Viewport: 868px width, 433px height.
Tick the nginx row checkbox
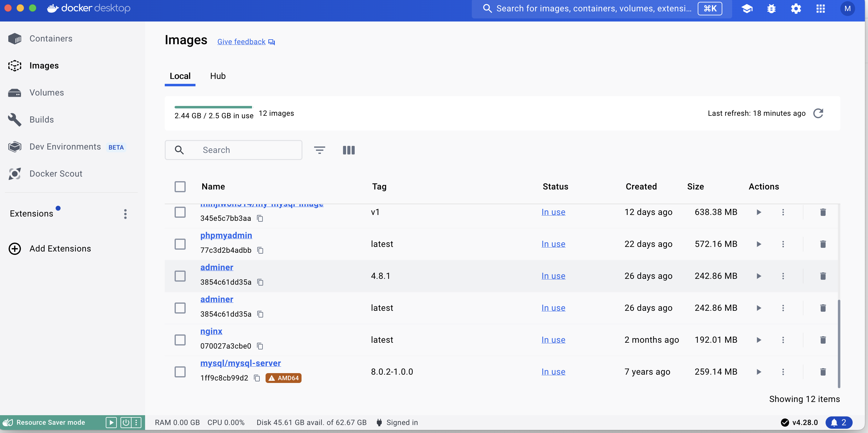pyautogui.click(x=180, y=340)
